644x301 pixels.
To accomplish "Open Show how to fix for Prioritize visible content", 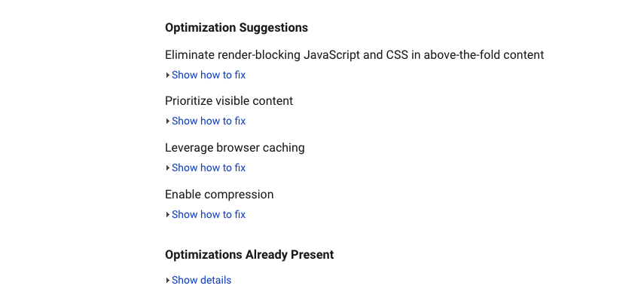I will [x=209, y=121].
